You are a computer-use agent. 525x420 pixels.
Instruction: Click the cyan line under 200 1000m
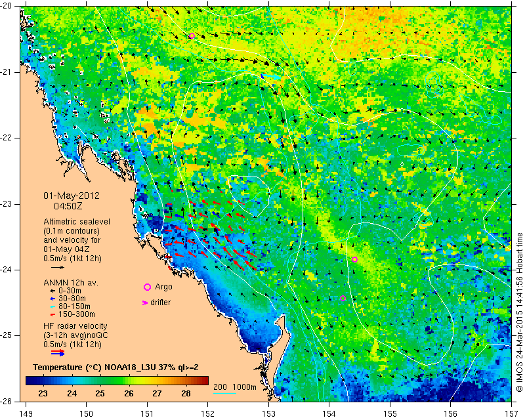(x=224, y=393)
